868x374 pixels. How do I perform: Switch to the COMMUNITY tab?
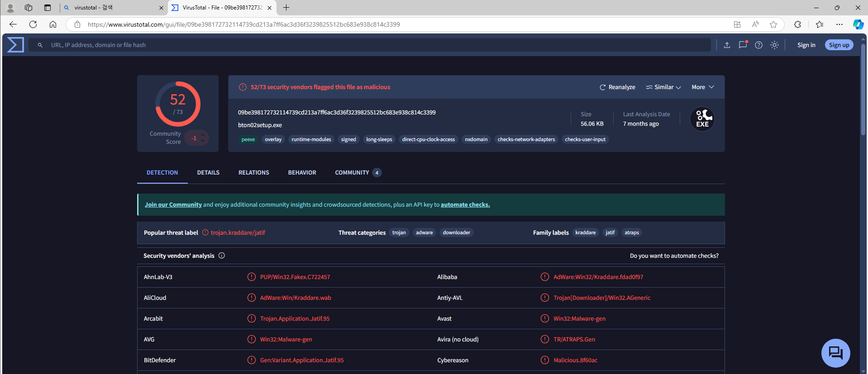pyautogui.click(x=358, y=173)
